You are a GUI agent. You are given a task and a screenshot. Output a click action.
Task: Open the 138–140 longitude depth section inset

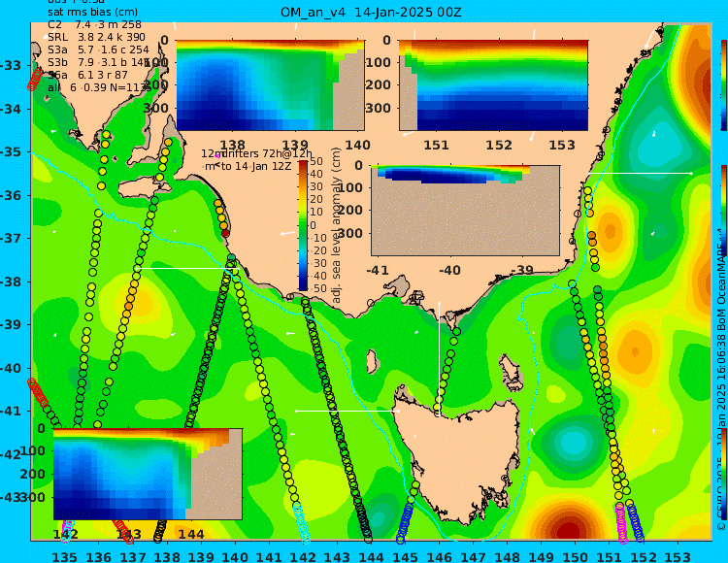pyautogui.click(x=271, y=85)
